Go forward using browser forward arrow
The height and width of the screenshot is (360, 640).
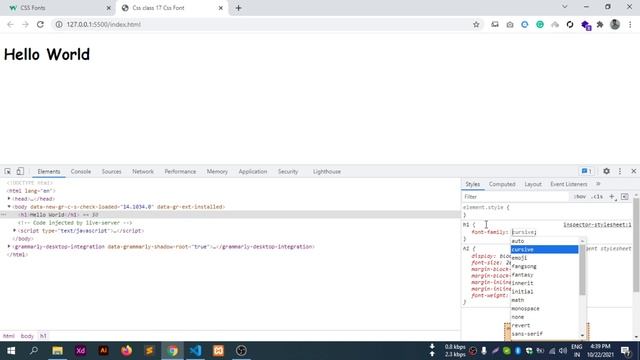tap(25, 24)
